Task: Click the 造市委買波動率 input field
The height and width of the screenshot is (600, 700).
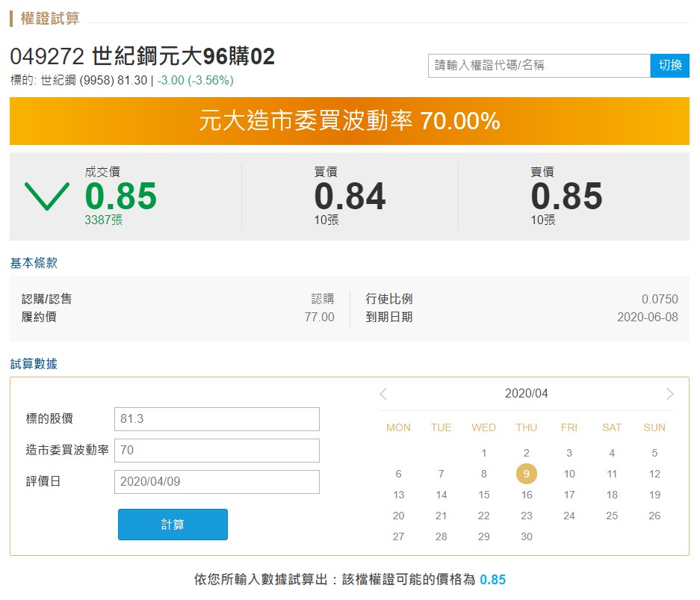Action: click(x=217, y=450)
